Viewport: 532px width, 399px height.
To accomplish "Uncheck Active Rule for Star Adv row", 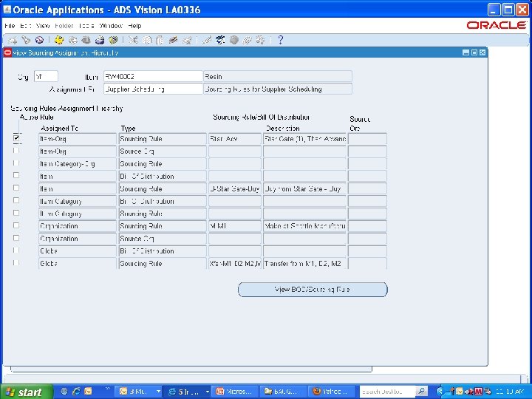I will 16,137.
